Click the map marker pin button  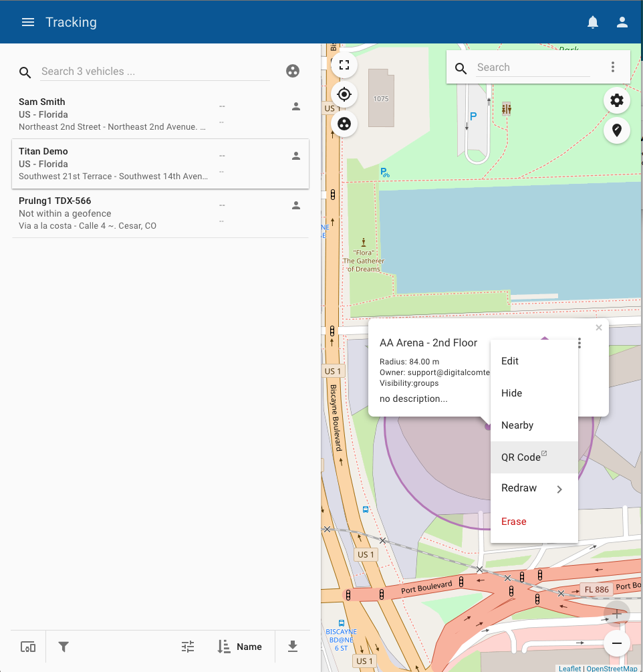pyautogui.click(x=616, y=130)
